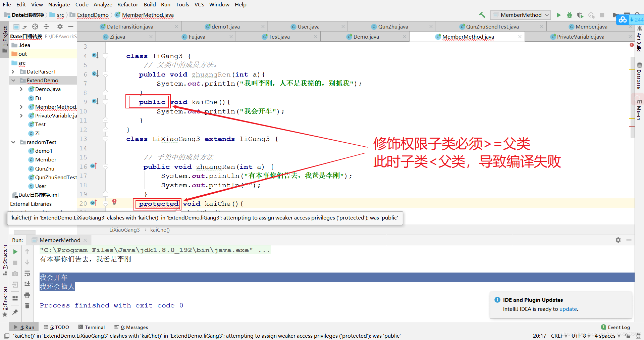
Task: Collapse the ExtendDemo folder
Action: point(13,80)
